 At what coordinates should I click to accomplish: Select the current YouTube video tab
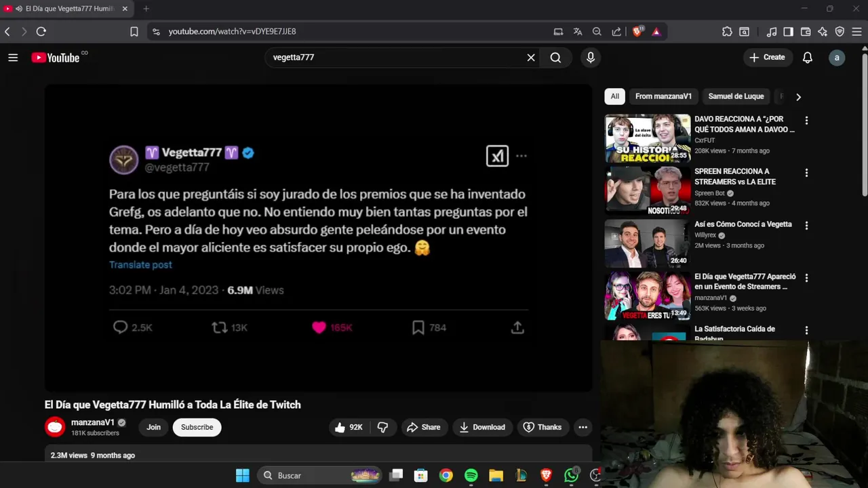(68, 9)
